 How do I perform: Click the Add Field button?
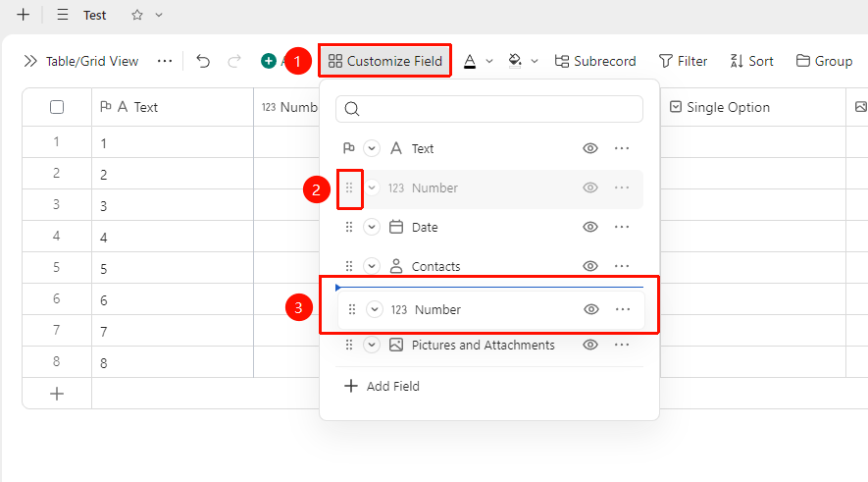point(382,386)
